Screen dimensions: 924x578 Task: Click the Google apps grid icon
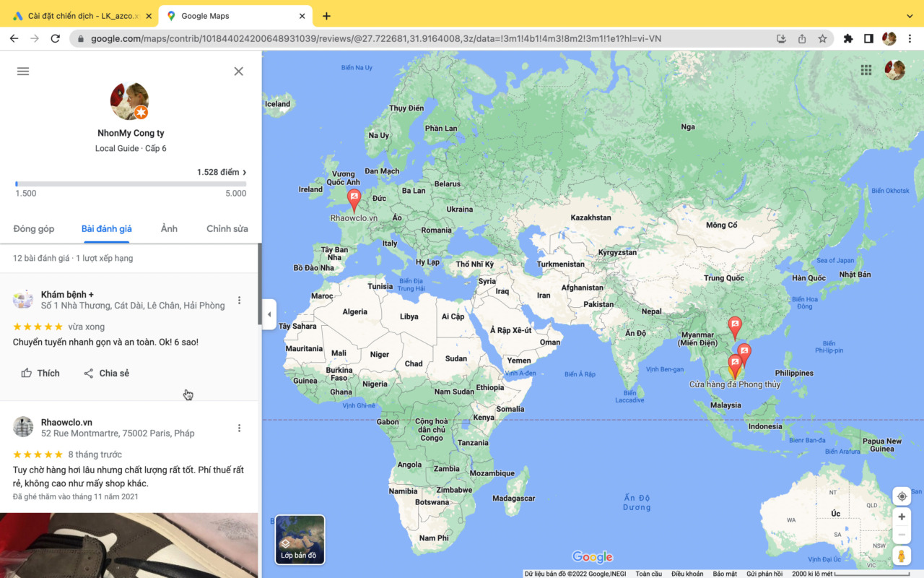866,70
